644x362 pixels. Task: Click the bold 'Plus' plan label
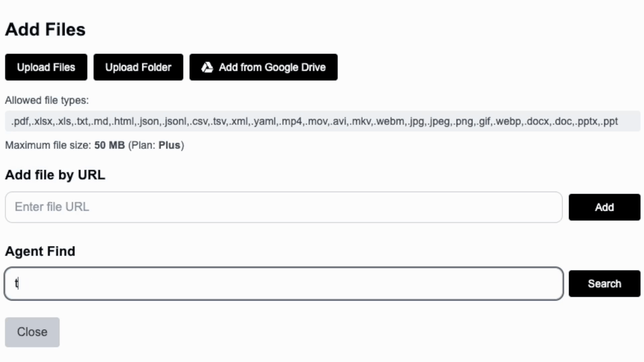170,145
